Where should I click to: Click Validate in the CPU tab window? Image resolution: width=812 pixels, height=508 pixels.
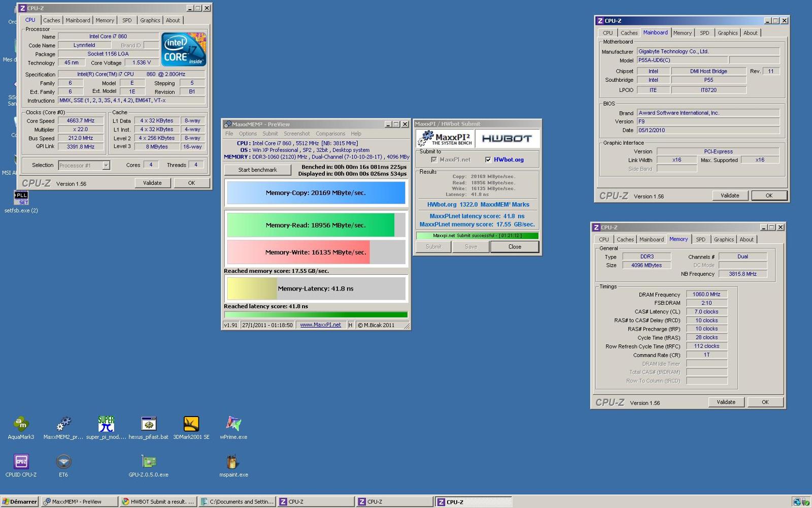[152, 183]
